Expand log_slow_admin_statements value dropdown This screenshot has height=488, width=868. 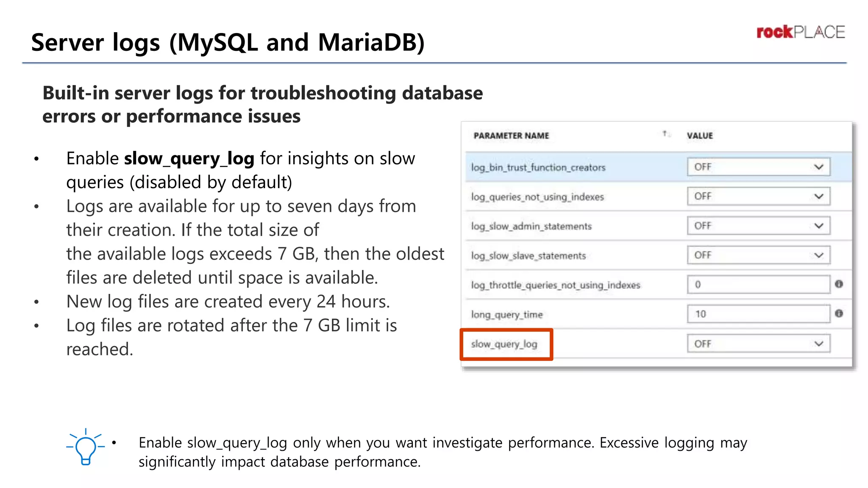click(x=758, y=226)
